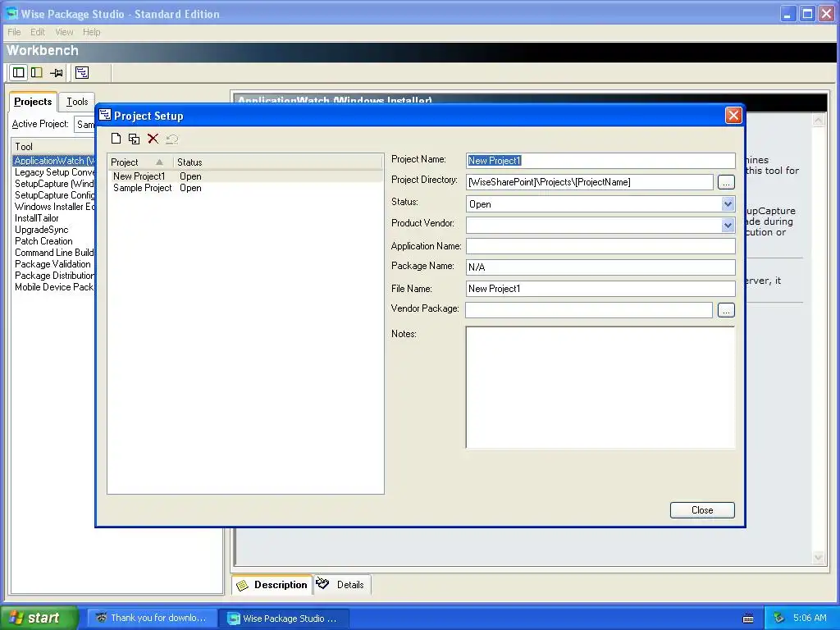This screenshot has height=630, width=840.
Task: Select ApplicationWatch in the Workbench Tool list
Action: point(53,161)
